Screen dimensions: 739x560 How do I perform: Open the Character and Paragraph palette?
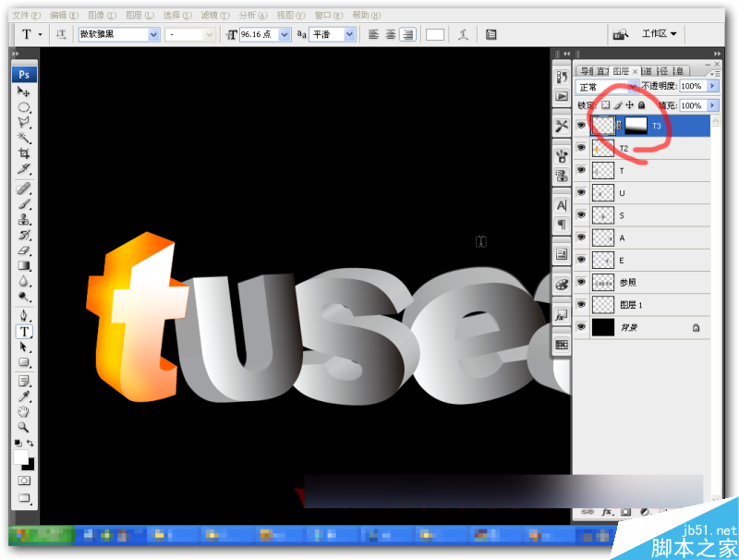[x=491, y=34]
